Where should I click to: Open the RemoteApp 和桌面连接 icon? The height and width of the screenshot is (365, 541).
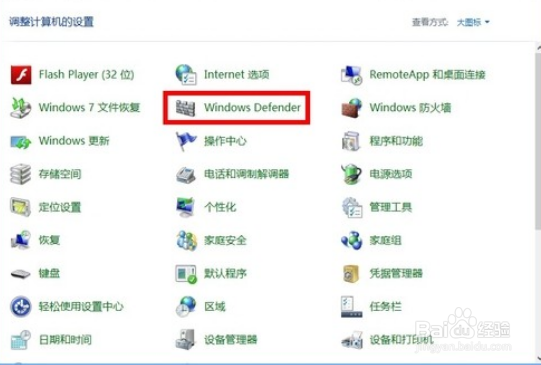click(x=351, y=75)
